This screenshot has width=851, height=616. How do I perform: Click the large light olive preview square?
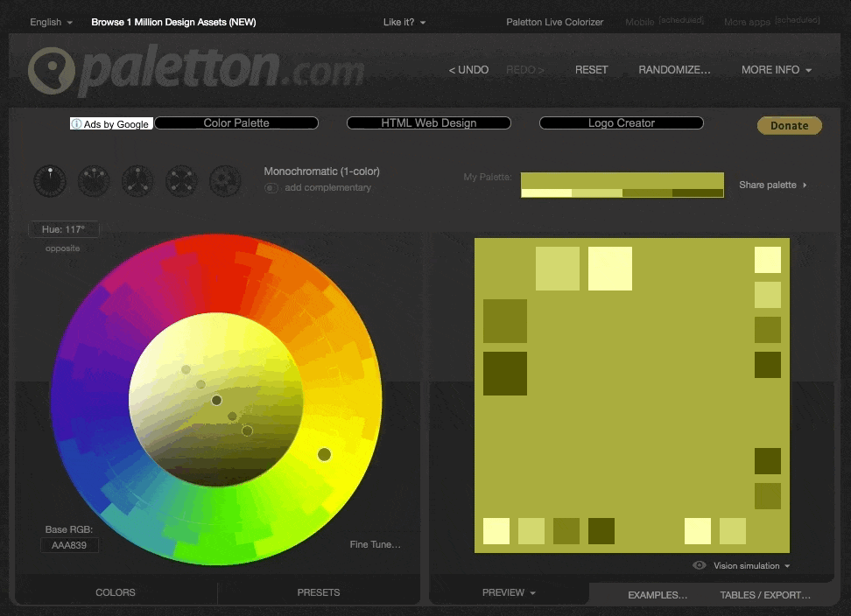[558, 269]
